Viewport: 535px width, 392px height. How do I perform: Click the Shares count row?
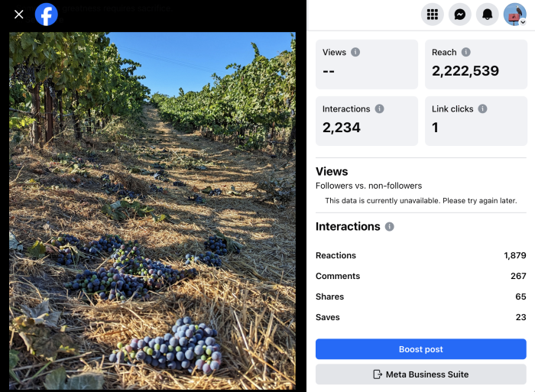point(421,296)
